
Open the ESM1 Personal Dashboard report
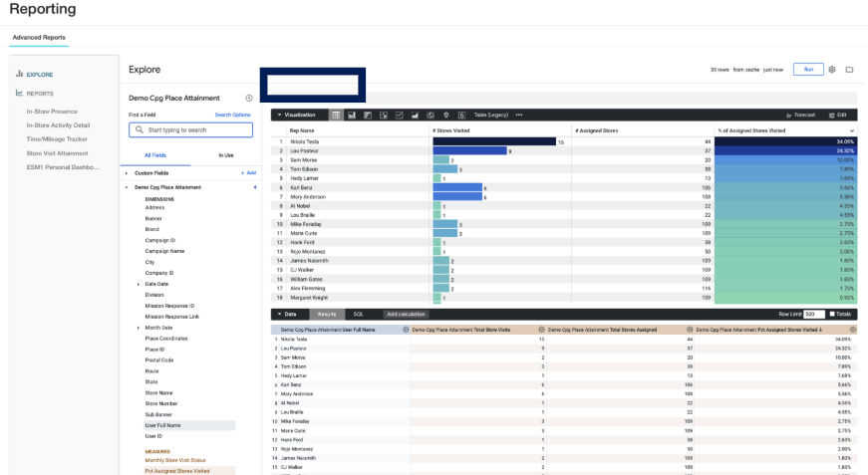pos(63,167)
